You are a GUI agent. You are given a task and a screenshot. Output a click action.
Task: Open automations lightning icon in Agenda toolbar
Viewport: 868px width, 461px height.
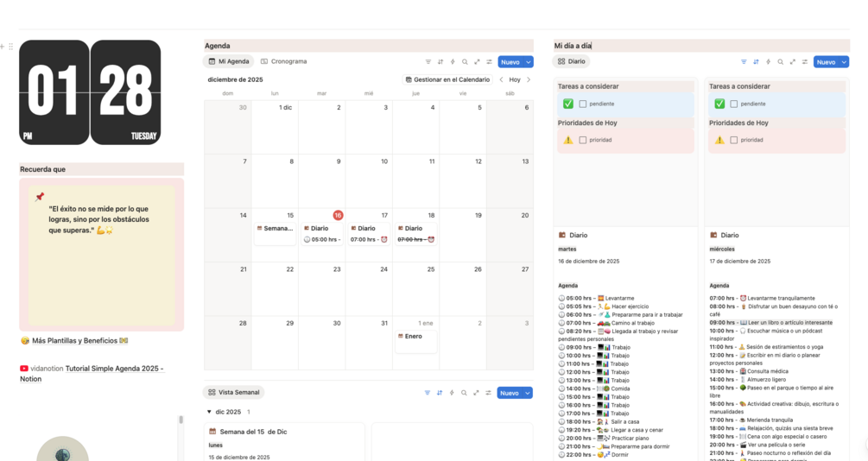coord(453,62)
